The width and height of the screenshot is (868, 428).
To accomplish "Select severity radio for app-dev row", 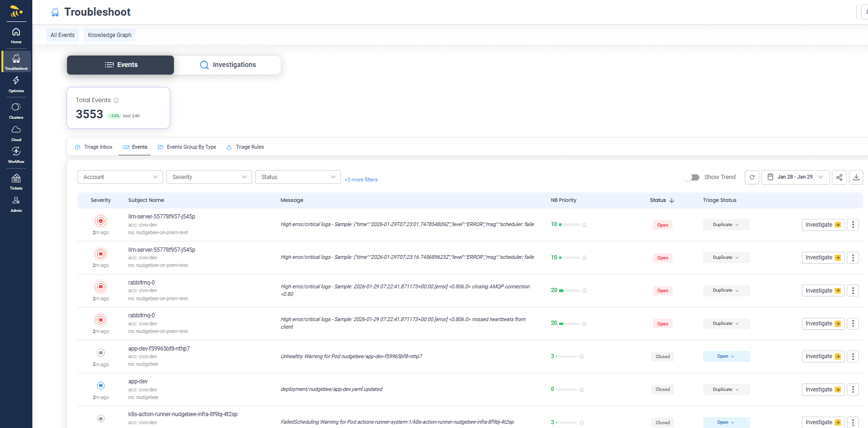I will coord(100,386).
